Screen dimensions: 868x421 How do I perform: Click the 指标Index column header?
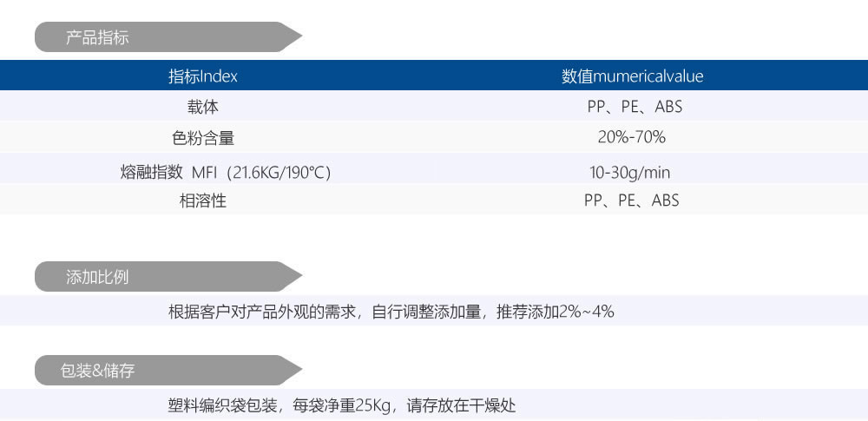click(x=203, y=76)
